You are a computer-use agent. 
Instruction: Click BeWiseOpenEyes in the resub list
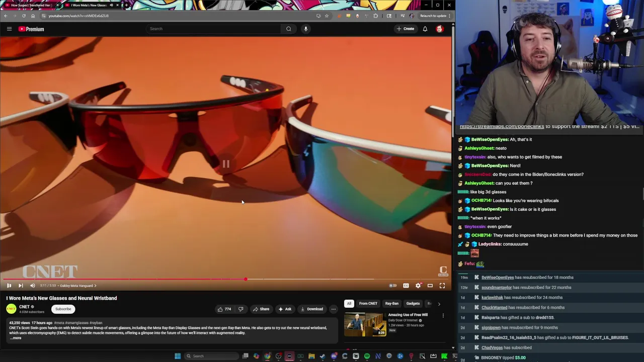498,278
